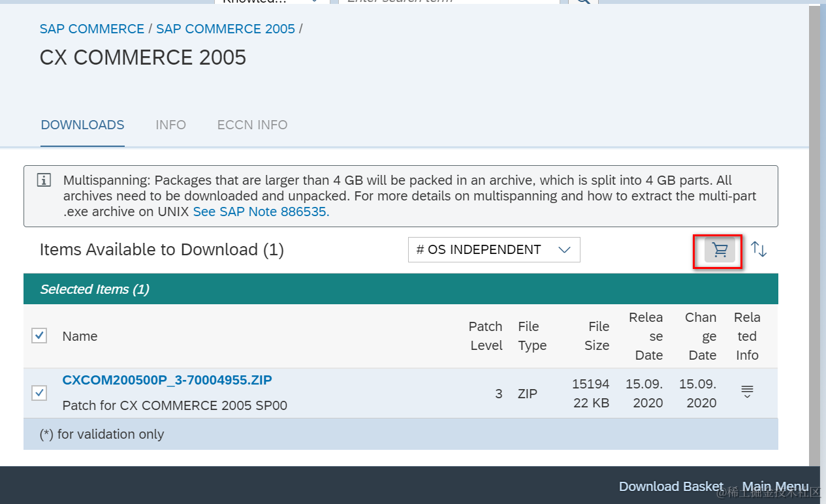Toggle the select-all checkbox beside Name
826x504 pixels.
(x=39, y=336)
